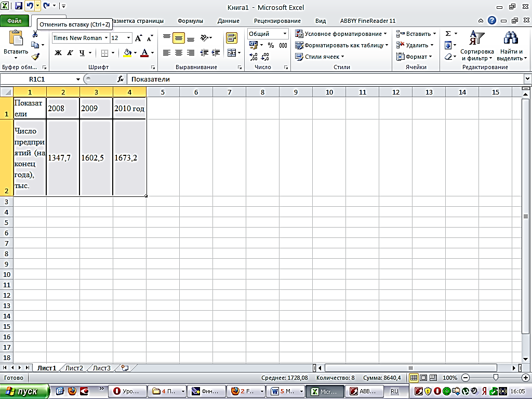Toggle center text alignment

179,52
